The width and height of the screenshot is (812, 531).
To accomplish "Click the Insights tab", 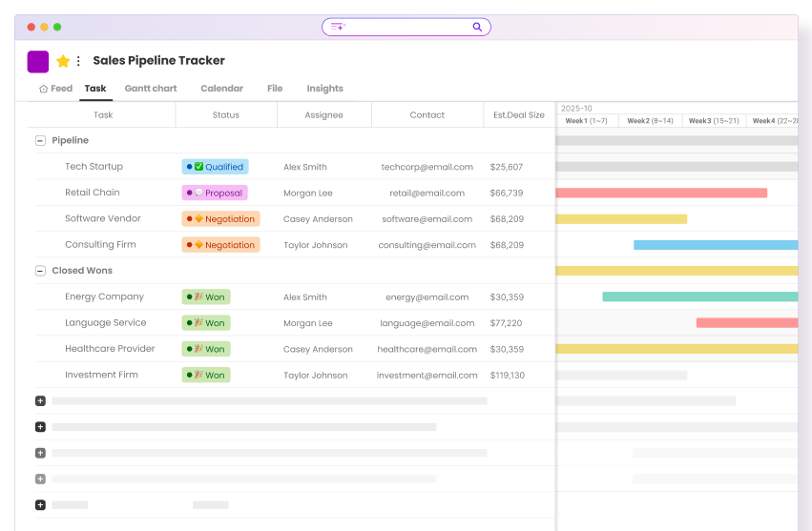I will [324, 89].
